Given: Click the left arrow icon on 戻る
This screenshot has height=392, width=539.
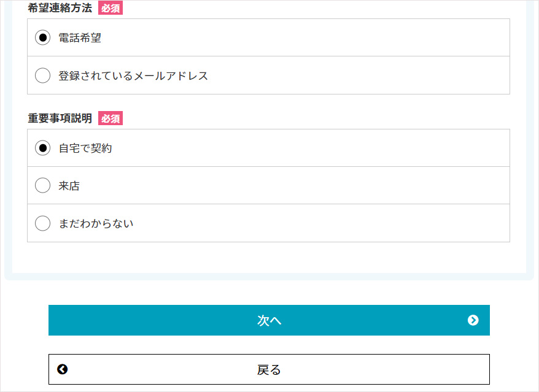Looking at the screenshot, I should pos(62,369).
